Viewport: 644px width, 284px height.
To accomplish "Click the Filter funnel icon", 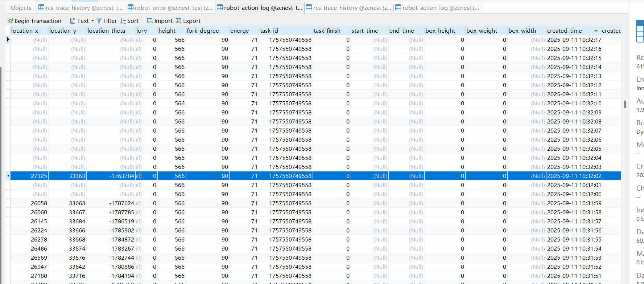I will pyautogui.click(x=99, y=21).
